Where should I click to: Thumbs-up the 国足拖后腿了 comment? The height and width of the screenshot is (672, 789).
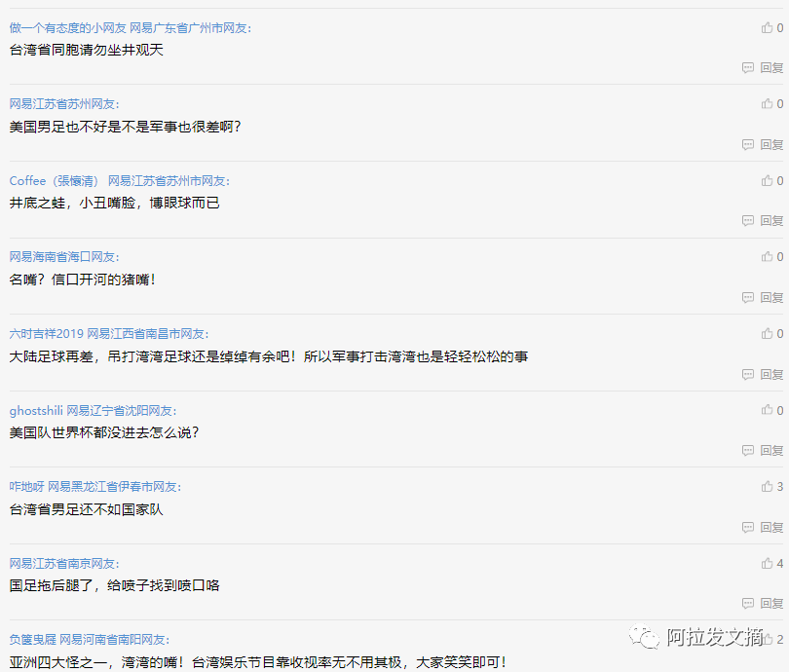(x=767, y=563)
